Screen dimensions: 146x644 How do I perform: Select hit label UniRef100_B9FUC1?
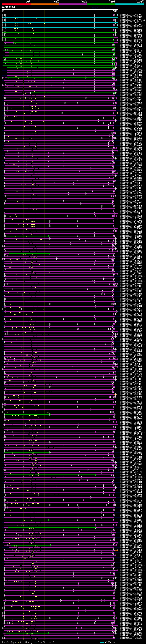pyautogui.click(x=131, y=42)
